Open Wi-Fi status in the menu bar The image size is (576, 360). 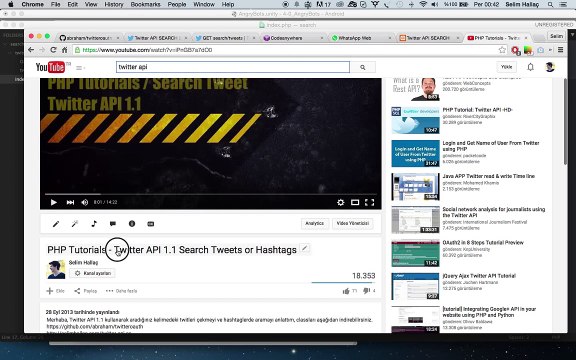click(423, 4)
